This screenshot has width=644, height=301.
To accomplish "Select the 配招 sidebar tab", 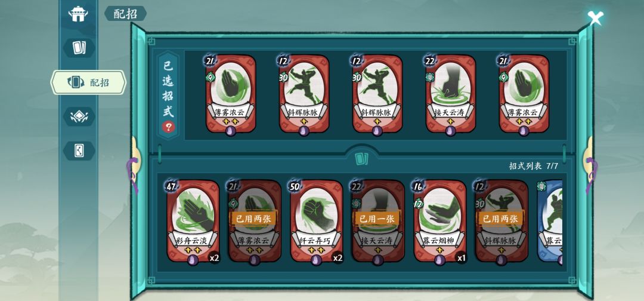I will pyautogui.click(x=88, y=82).
